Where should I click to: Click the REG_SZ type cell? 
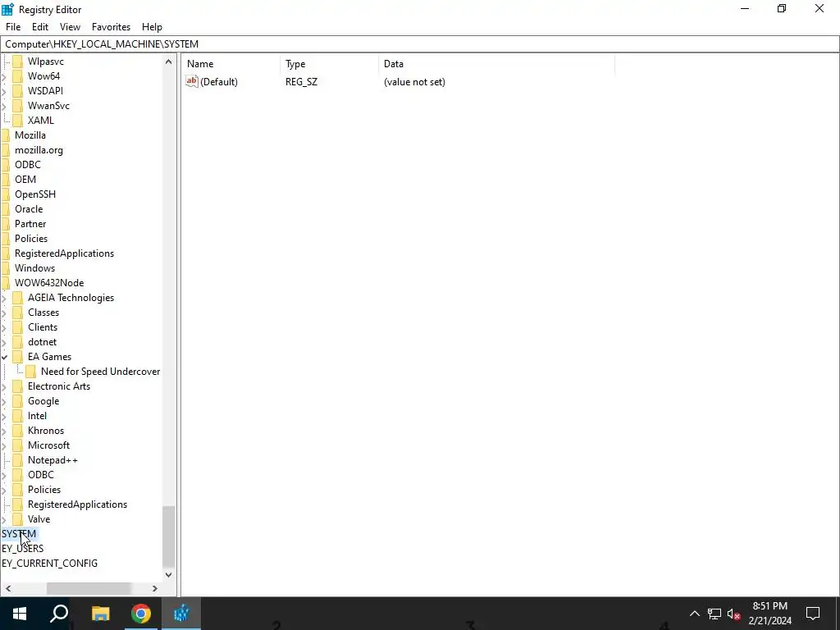[301, 82]
